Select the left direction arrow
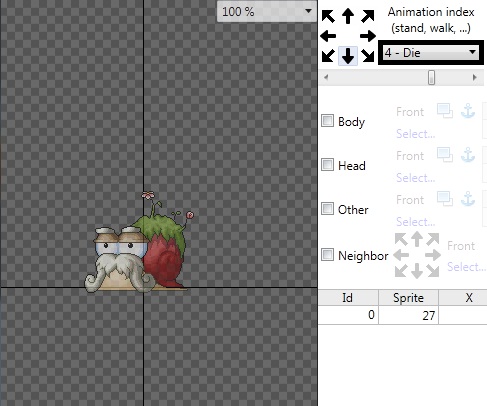Image resolution: width=487 pixels, height=406 pixels. pos(328,36)
